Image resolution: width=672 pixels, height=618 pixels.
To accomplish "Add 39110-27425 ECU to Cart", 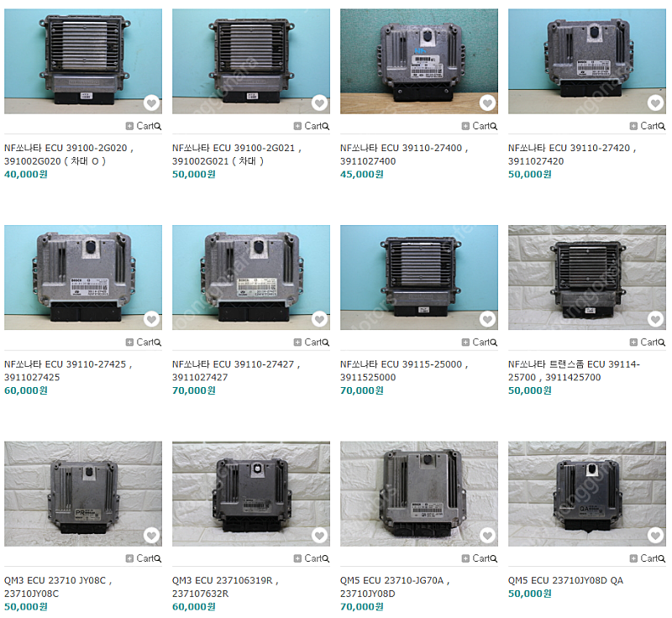I will (144, 343).
